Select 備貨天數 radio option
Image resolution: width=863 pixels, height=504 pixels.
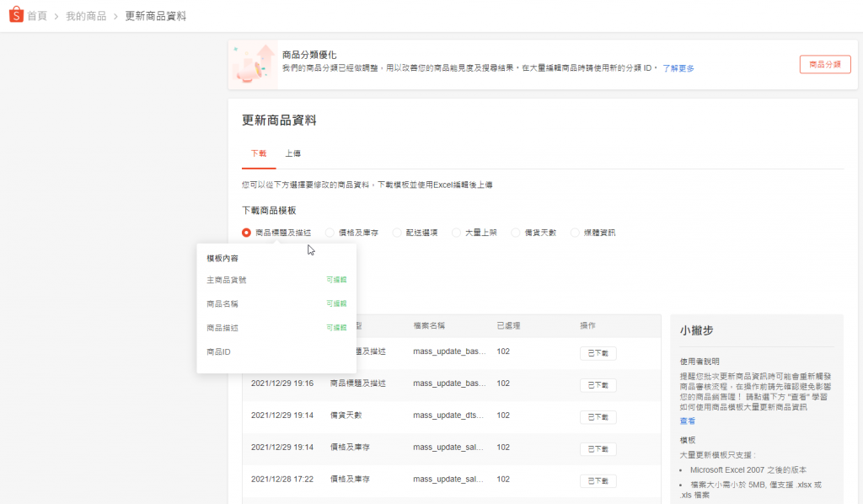[516, 233]
